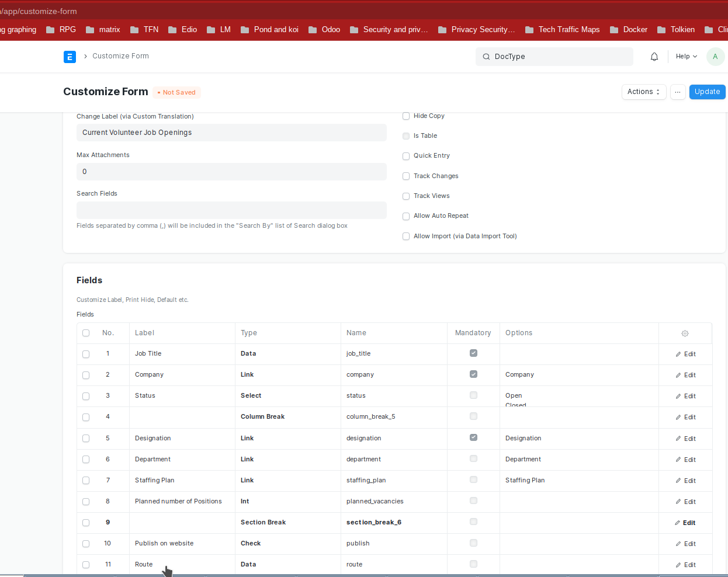Open the notifications bell
The image size is (728, 577).
point(654,57)
